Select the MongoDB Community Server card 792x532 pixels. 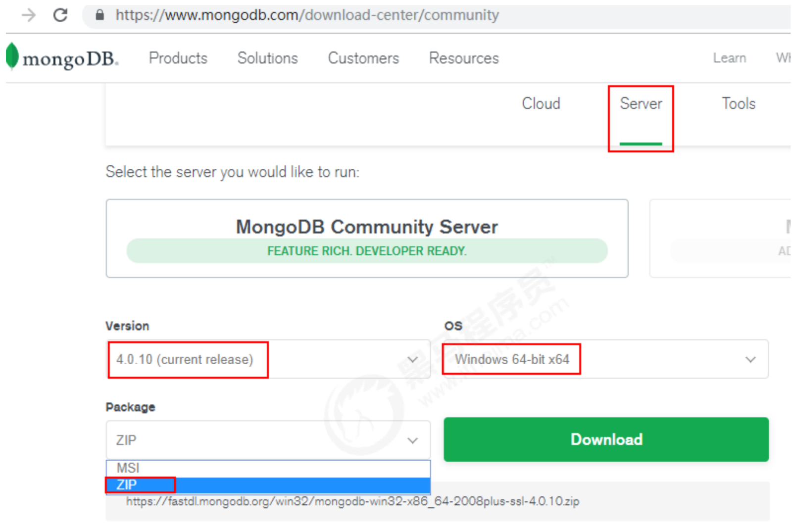(367, 238)
